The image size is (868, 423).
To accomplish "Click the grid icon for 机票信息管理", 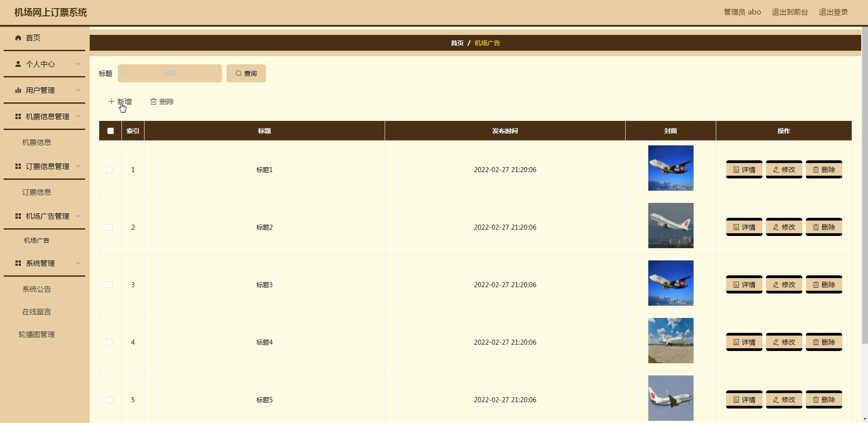I will pyautogui.click(x=18, y=116).
